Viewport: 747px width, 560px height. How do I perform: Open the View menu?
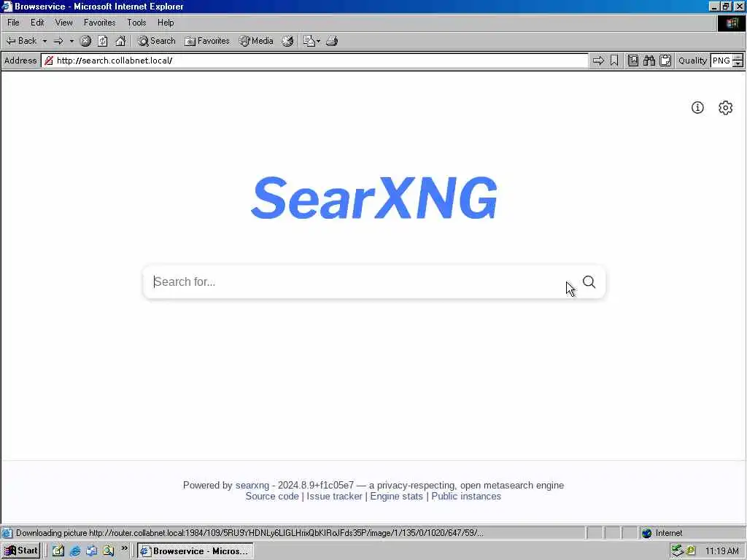[64, 23]
